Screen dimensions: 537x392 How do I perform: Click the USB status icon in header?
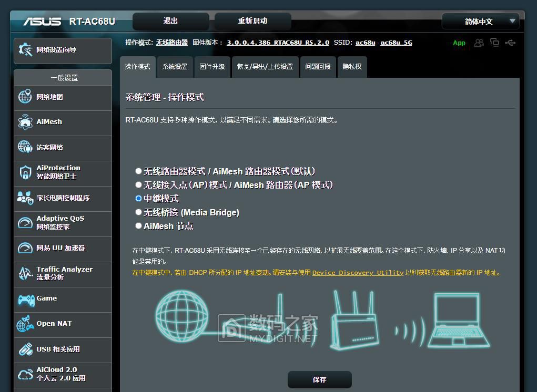click(510, 43)
